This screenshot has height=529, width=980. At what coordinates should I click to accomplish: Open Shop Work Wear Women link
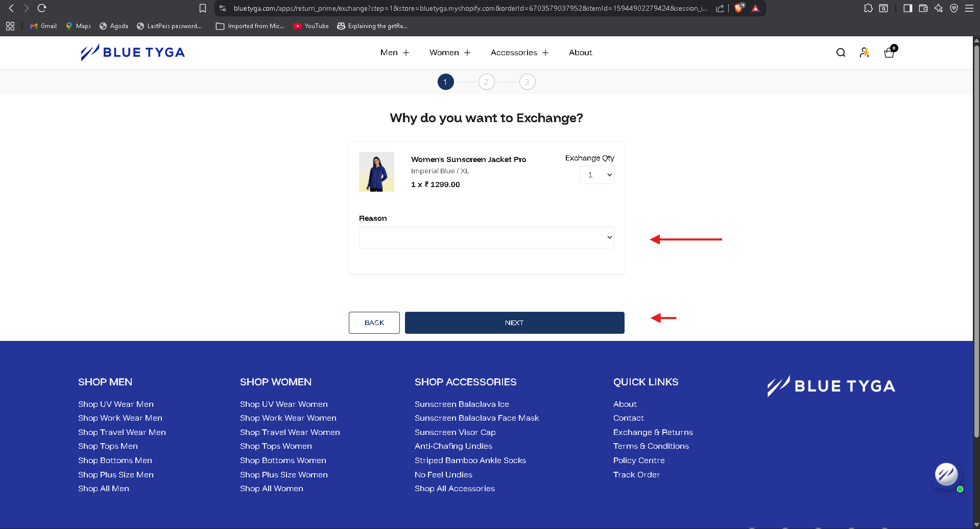point(288,418)
